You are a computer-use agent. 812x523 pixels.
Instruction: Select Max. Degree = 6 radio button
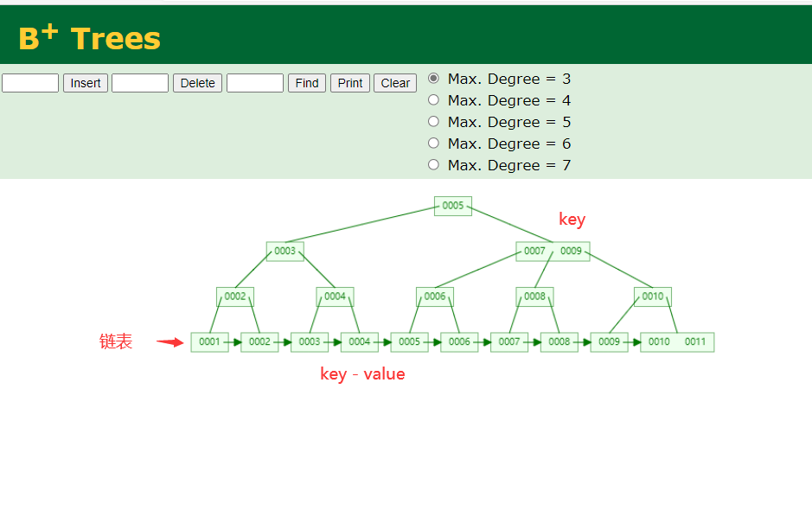coord(433,143)
